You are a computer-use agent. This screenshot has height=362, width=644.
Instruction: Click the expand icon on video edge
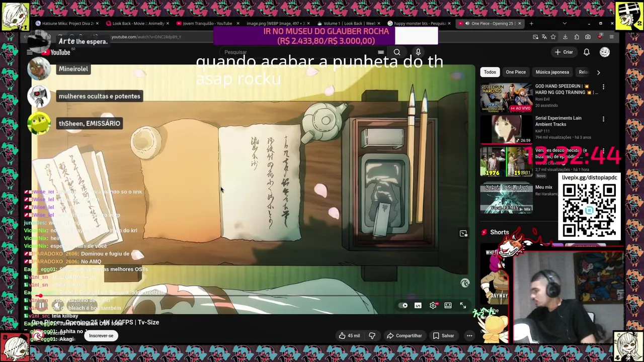(463, 233)
